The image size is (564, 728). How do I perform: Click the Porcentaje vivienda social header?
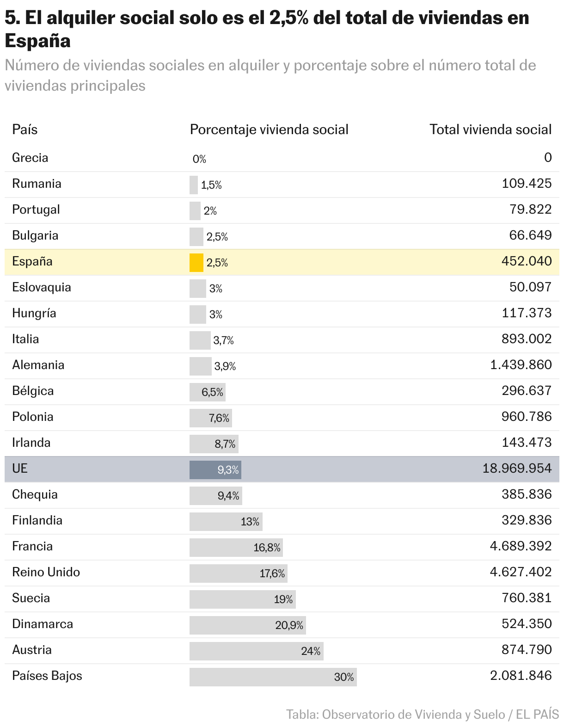[269, 130]
